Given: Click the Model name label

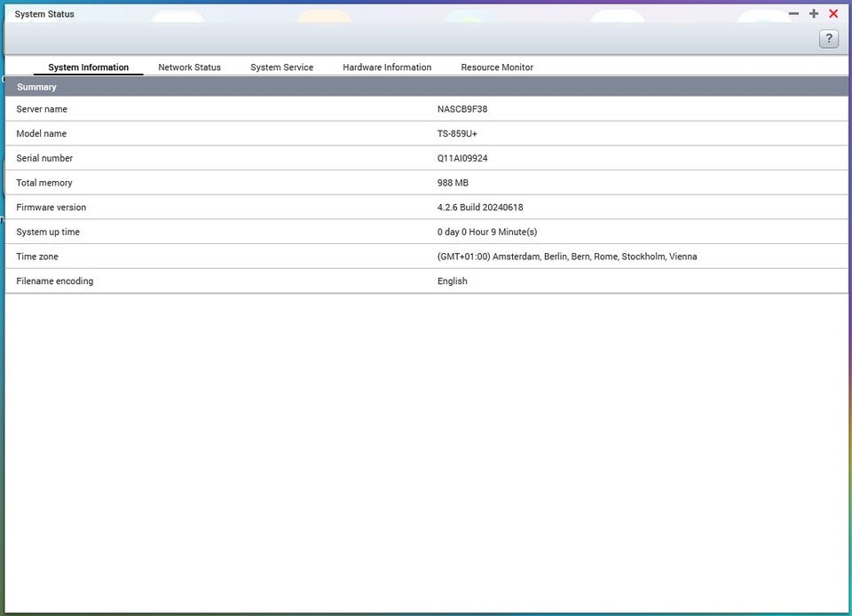Looking at the screenshot, I should pyautogui.click(x=42, y=134).
